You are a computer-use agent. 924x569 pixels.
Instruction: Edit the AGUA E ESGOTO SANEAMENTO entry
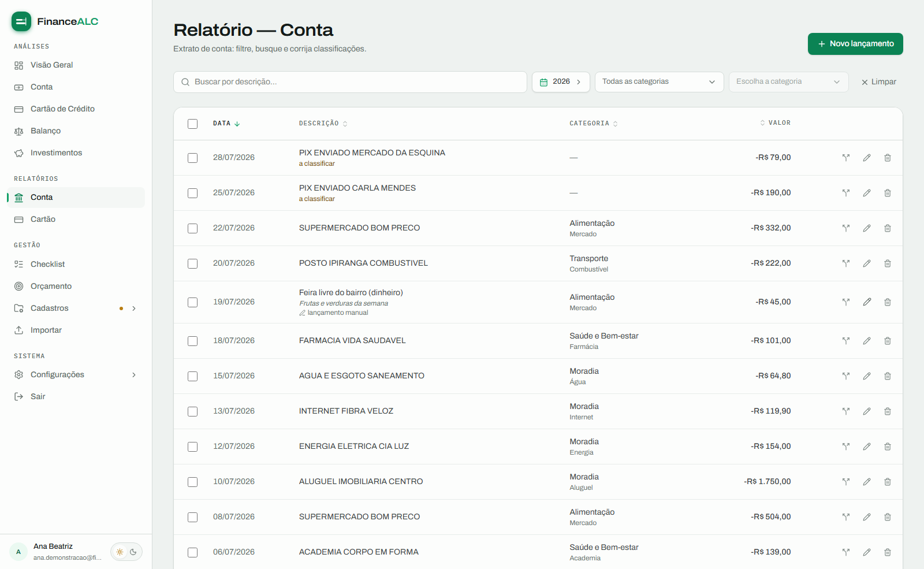(867, 376)
